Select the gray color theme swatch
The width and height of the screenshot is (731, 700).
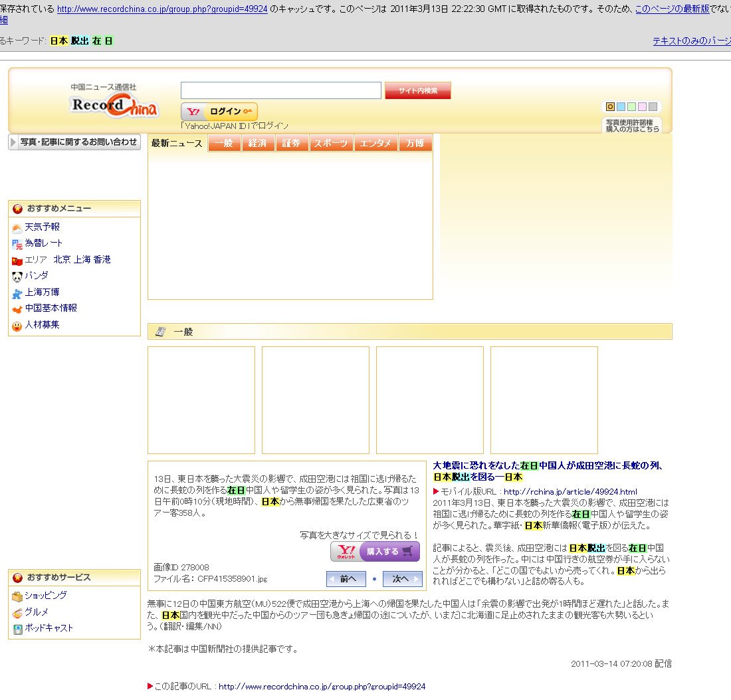coord(653,107)
